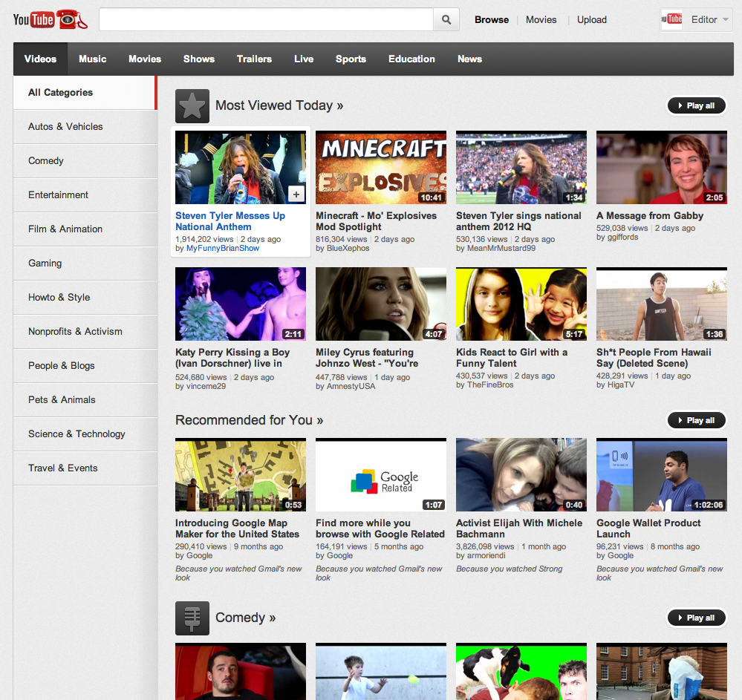This screenshot has height=700, width=742.
Task: Switch to the Music tab
Action: pyautogui.click(x=92, y=59)
